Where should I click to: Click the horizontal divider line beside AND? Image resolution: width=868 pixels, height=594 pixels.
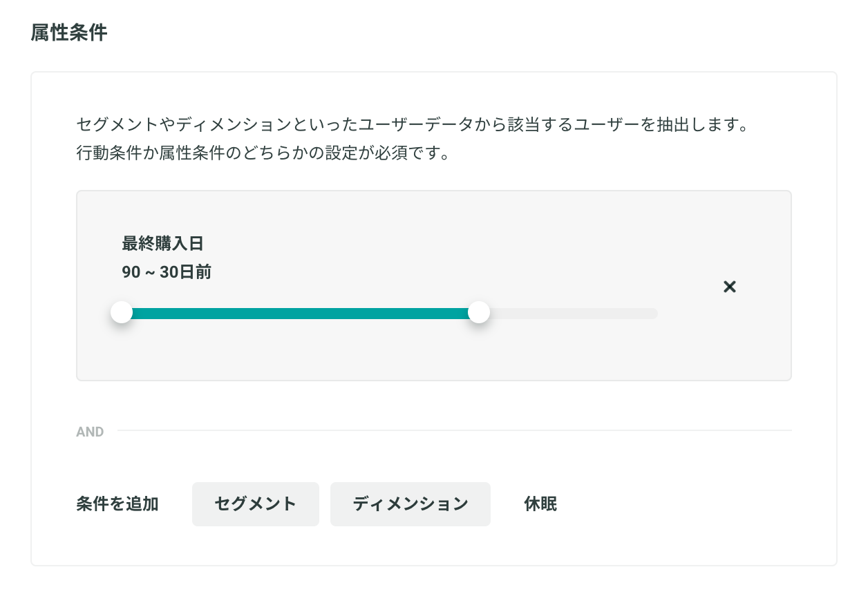[x=455, y=430]
